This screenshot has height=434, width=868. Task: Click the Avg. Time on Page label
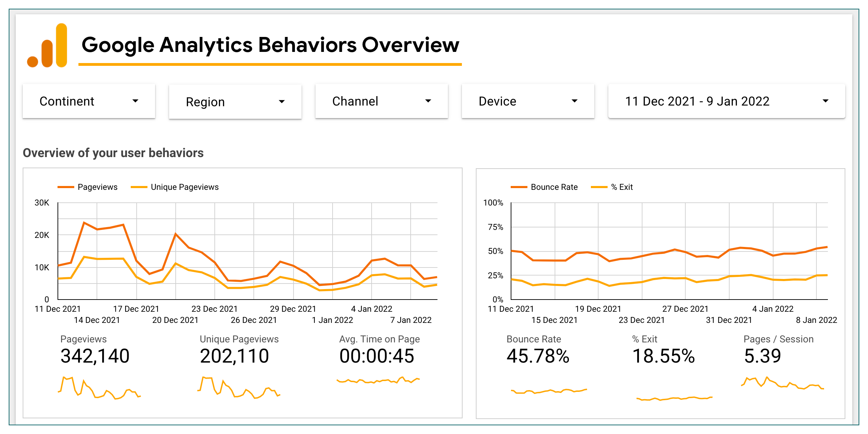[380, 339]
